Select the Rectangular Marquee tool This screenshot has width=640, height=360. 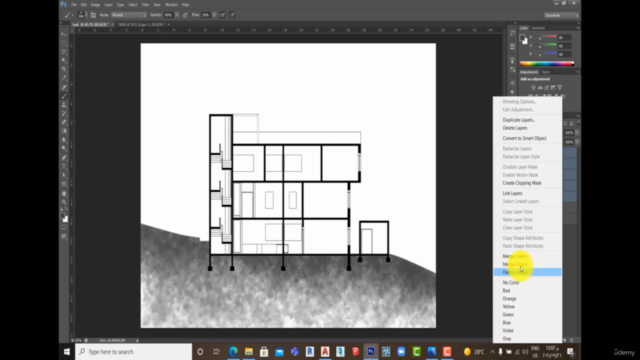tap(64, 43)
